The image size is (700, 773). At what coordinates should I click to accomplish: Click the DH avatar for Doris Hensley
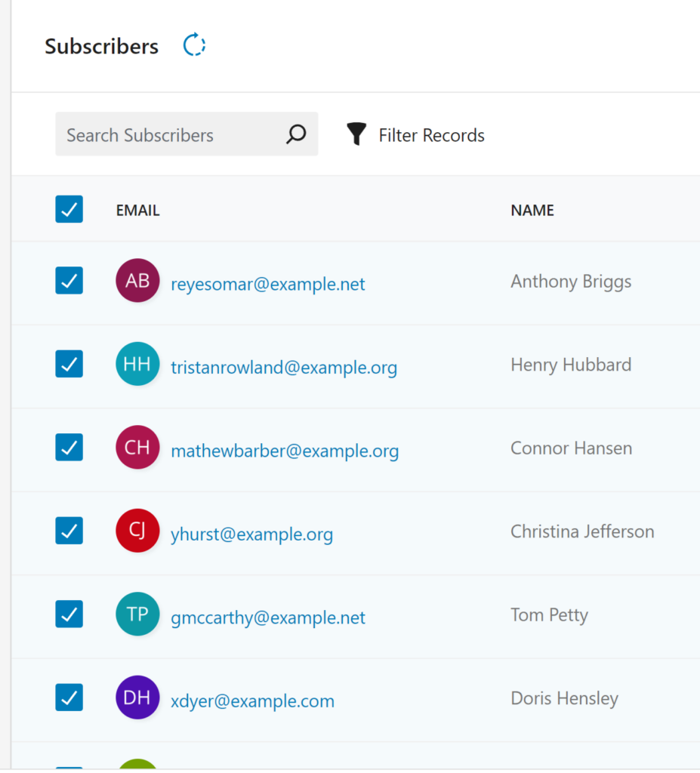point(137,697)
